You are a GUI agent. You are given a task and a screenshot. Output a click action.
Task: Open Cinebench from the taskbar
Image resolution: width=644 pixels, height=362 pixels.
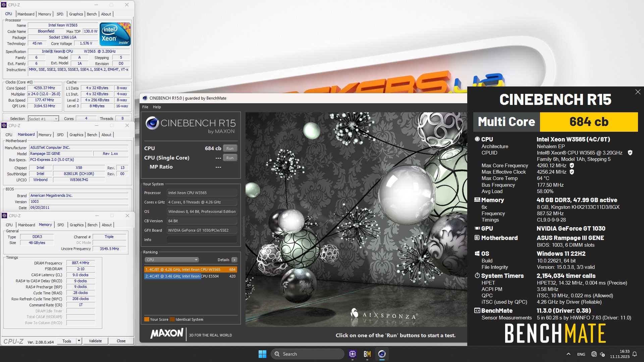tap(382, 354)
